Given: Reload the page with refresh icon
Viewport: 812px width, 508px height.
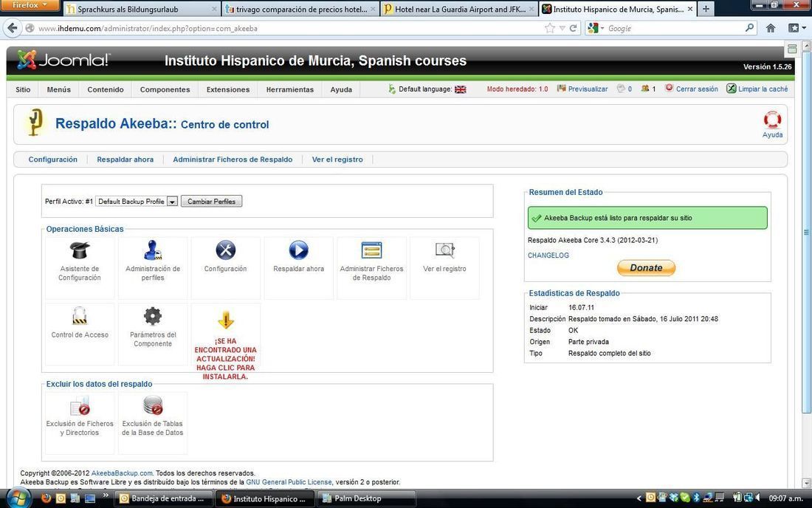Looking at the screenshot, I should 573,29.
